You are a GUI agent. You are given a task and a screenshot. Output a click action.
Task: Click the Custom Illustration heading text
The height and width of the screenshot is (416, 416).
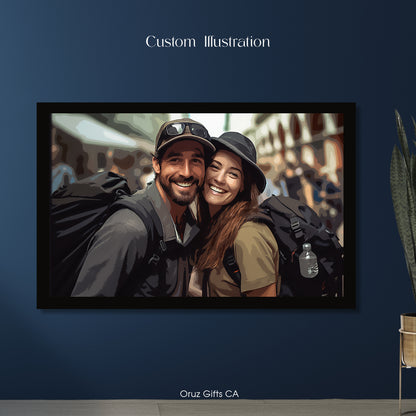pos(208,42)
